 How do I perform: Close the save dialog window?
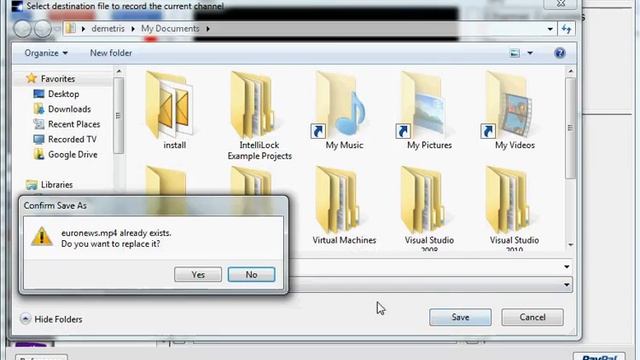click(x=561, y=3)
